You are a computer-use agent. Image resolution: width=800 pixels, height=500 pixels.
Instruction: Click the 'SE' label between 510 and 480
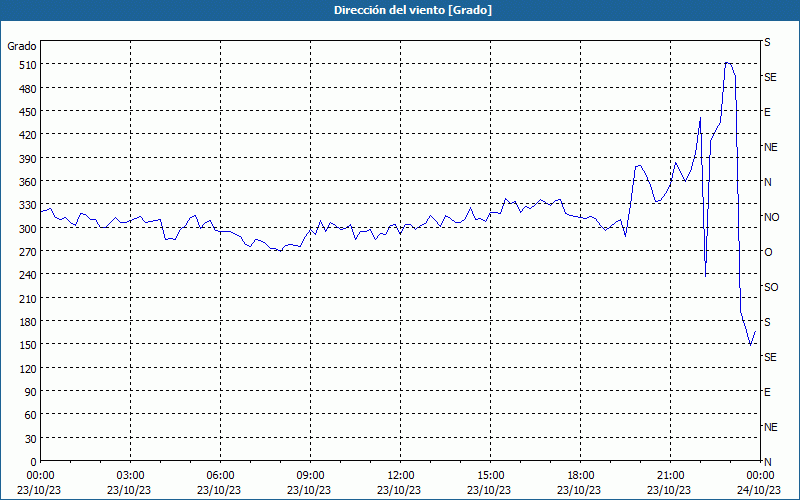770,77
